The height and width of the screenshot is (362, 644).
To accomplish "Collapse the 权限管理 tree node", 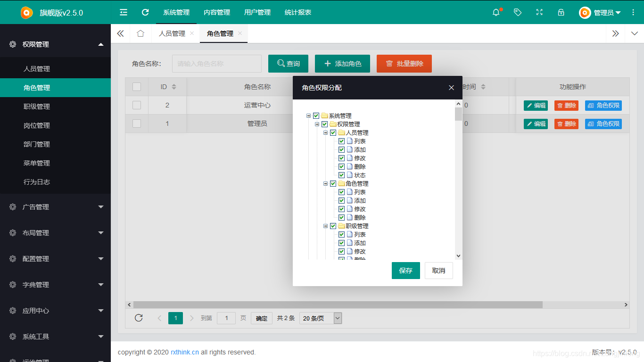I will pyautogui.click(x=317, y=124).
